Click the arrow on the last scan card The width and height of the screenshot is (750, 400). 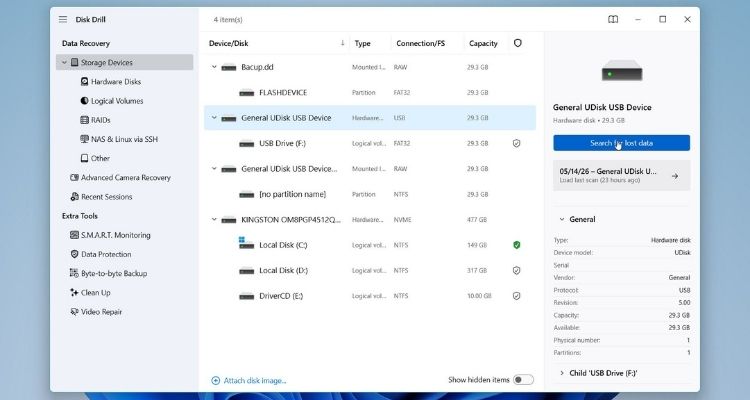coord(675,176)
